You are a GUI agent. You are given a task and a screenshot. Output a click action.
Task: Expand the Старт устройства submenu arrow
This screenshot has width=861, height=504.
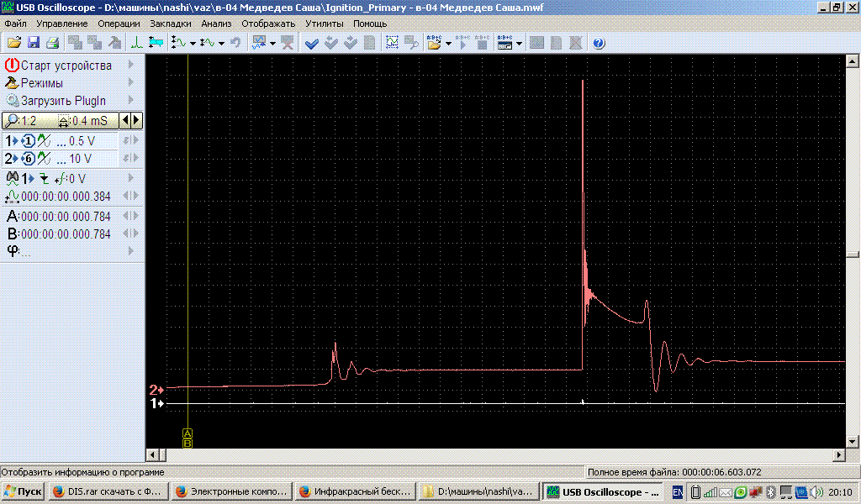[130, 65]
